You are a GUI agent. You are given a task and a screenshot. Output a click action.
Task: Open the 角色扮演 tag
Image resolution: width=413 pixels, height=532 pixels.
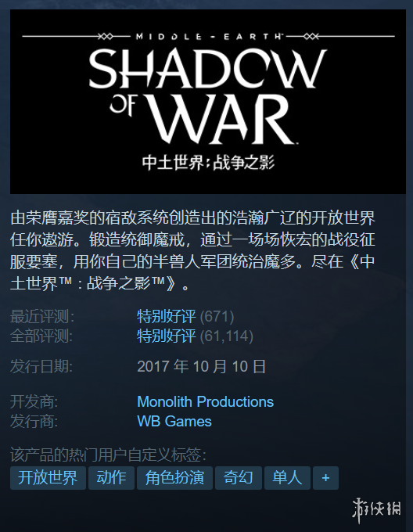pos(174,478)
